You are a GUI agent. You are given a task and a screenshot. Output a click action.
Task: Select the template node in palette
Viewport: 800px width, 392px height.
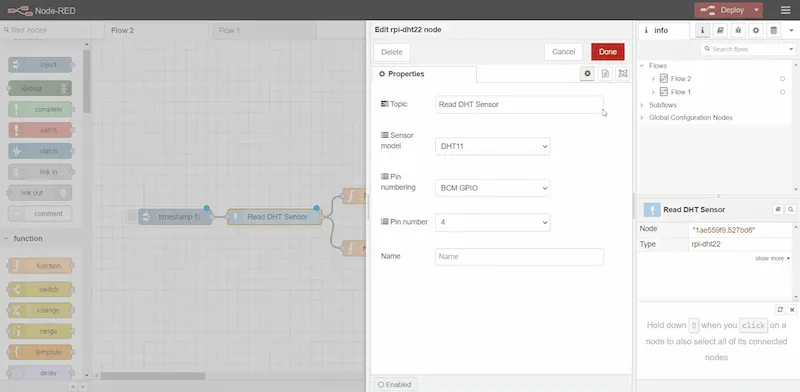[x=40, y=352]
